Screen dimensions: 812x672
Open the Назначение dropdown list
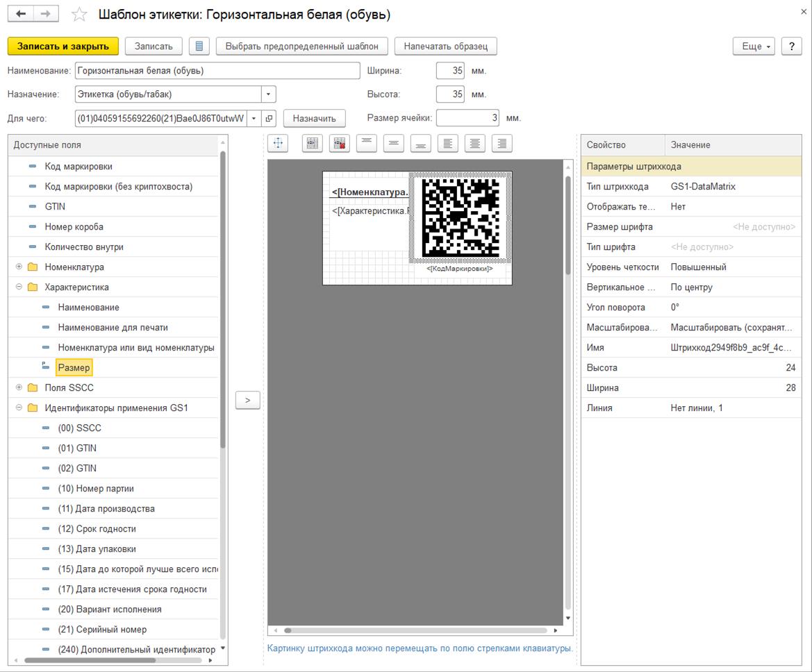point(269,94)
